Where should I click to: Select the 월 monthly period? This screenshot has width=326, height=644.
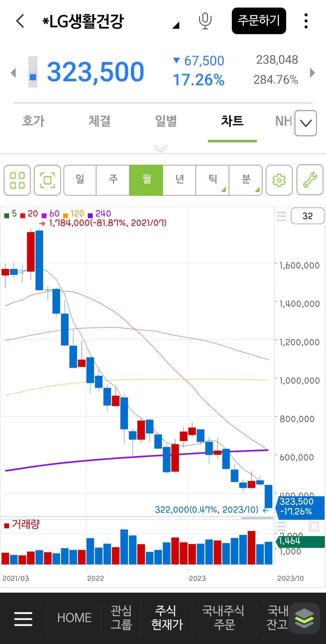point(146,180)
